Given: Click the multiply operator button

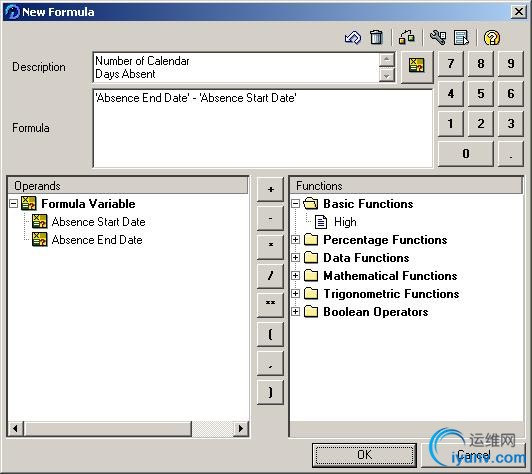Looking at the screenshot, I should (x=270, y=247).
